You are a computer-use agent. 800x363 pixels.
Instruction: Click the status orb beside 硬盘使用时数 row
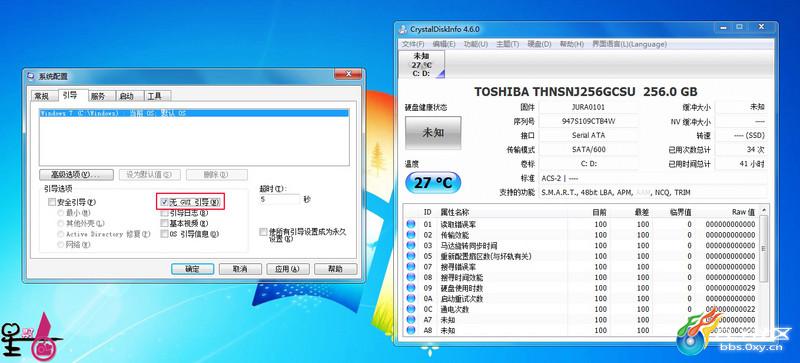coord(411,288)
